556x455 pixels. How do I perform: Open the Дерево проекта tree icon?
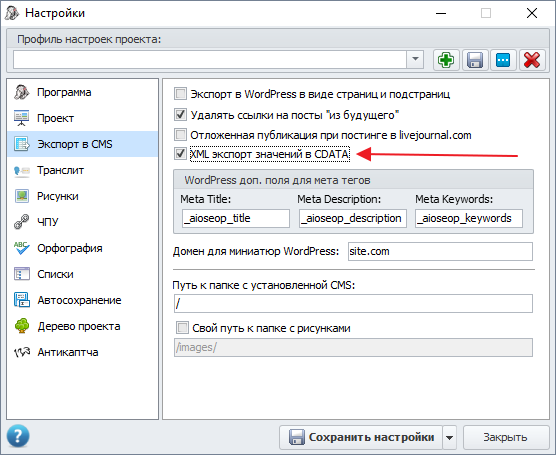pos(22,326)
